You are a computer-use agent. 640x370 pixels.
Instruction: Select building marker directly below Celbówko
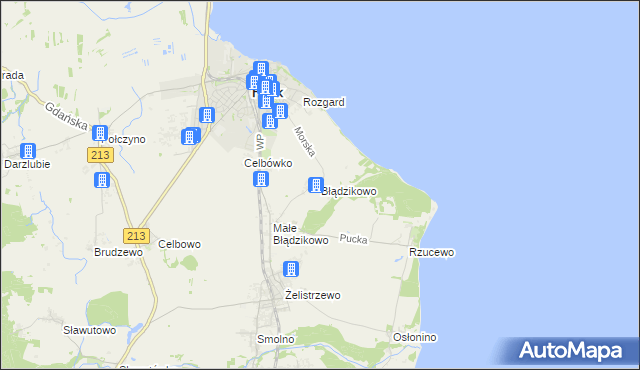point(261,179)
